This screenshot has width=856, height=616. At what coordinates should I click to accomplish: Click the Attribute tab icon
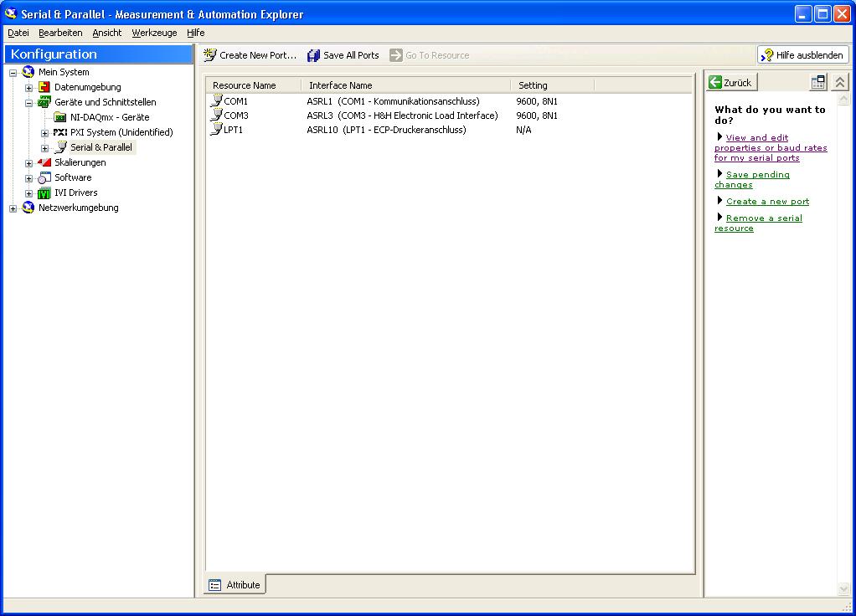(215, 585)
